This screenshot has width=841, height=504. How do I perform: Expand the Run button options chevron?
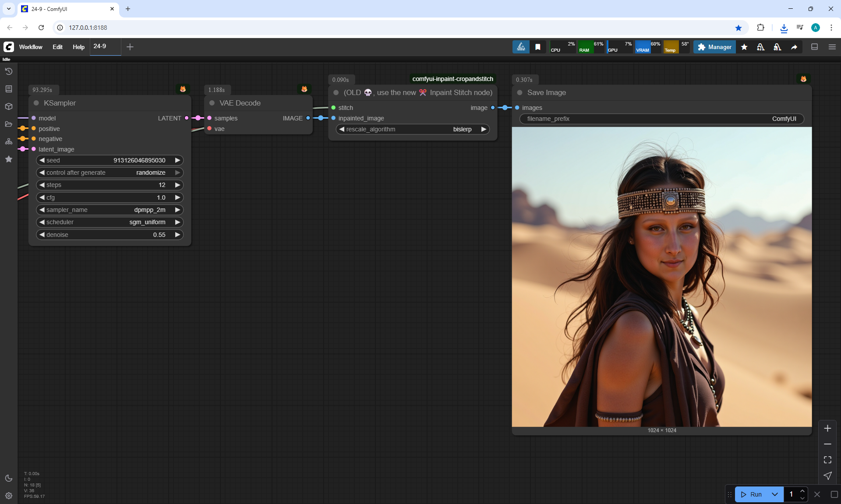click(774, 494)
